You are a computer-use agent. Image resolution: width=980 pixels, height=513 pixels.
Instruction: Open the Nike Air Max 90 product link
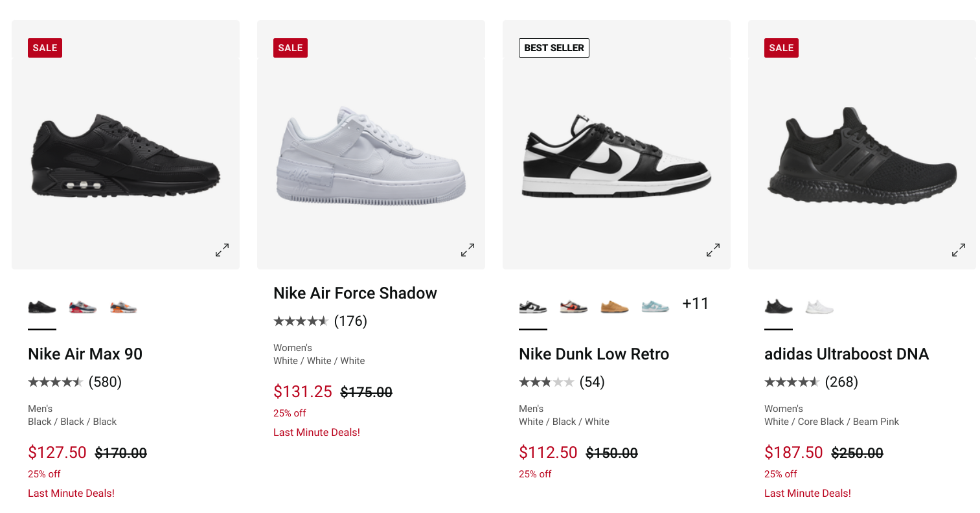(x=85, y=354)
